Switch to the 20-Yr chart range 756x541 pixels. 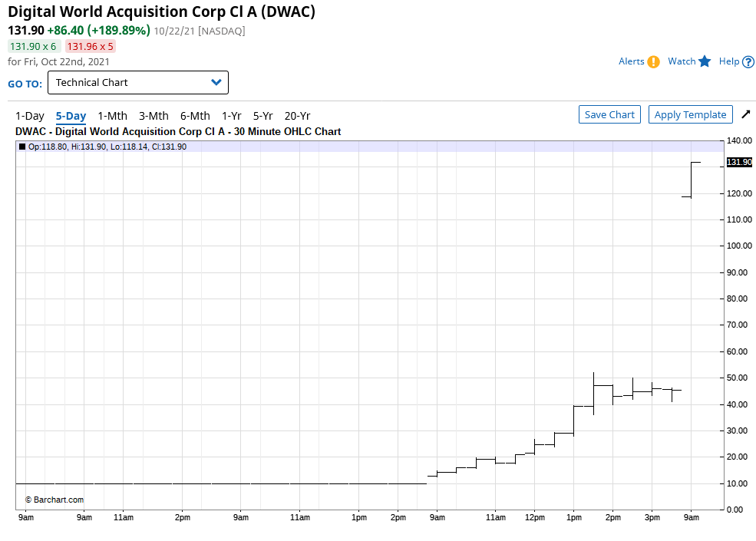click(x=298, y=116)
